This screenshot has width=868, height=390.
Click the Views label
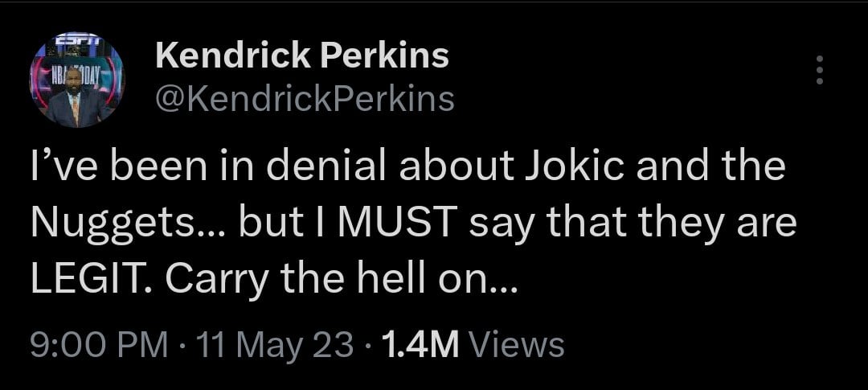tap(517, 345)
